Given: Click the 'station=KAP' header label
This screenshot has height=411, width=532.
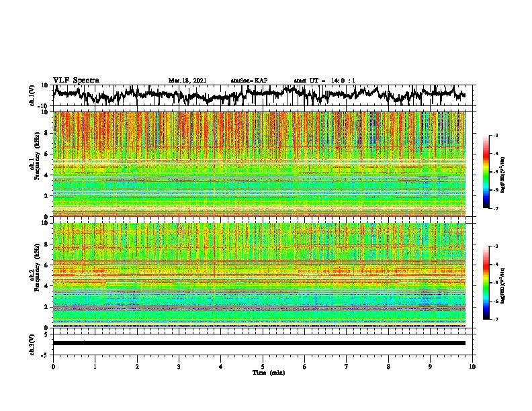Looking at the screenshot, I should [249, 81].
